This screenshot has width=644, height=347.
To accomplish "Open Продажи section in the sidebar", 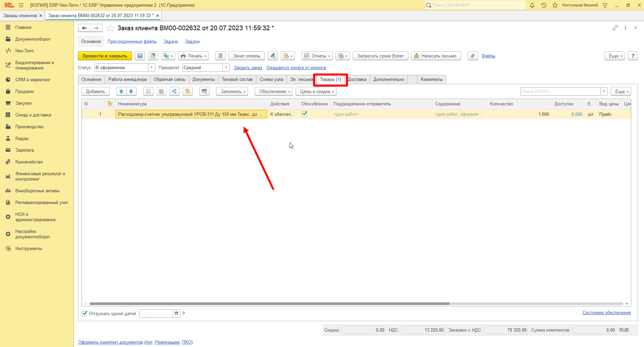I will pyautogui.click(x=24, y=92).
